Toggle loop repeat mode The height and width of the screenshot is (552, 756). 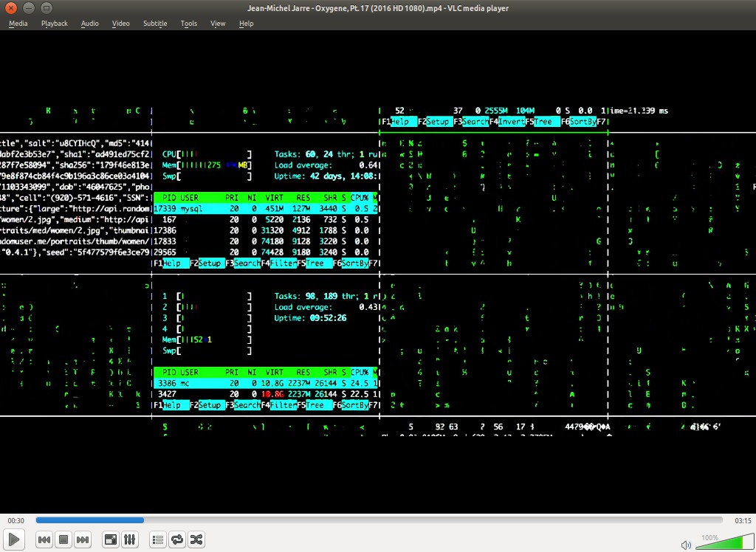click(x=177, y=539)
